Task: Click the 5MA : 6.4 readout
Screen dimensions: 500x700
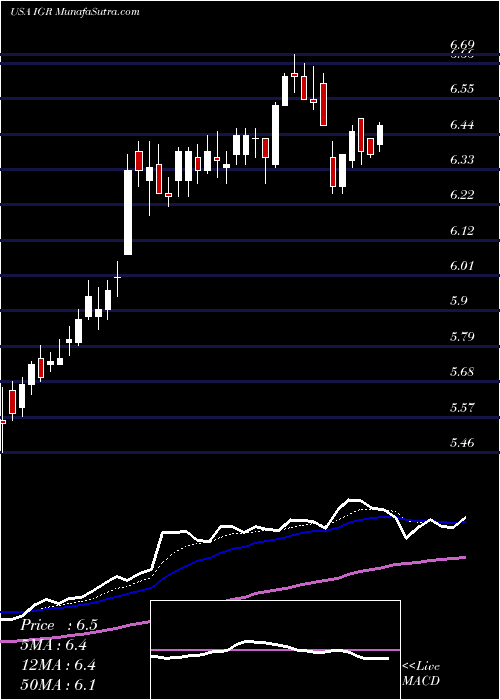Action: [x=54, y=645]
